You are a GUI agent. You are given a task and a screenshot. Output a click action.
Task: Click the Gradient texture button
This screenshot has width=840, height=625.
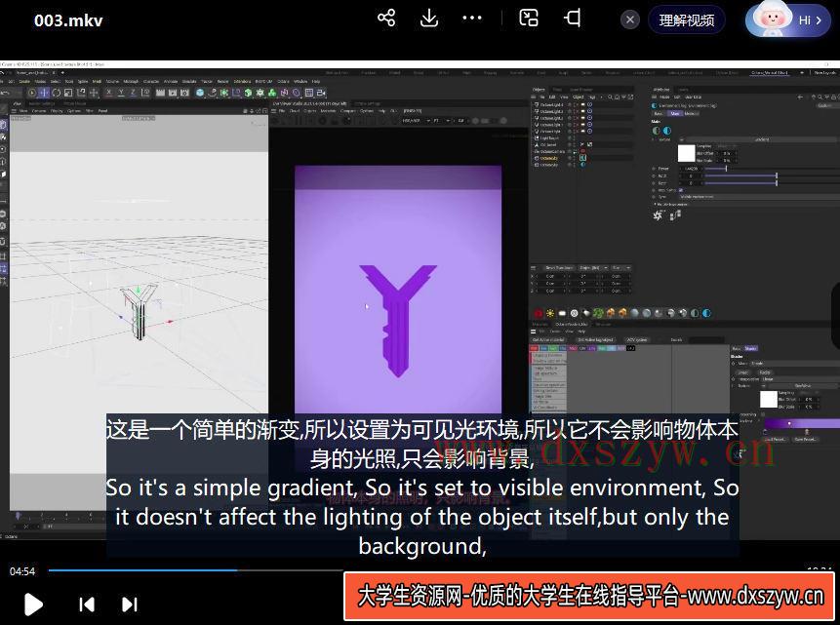click(762, 139)
